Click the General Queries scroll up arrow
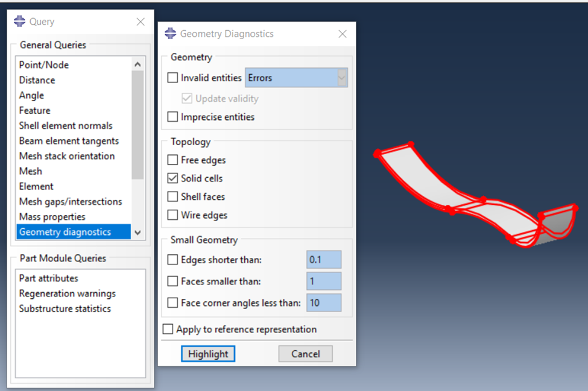 138,64
